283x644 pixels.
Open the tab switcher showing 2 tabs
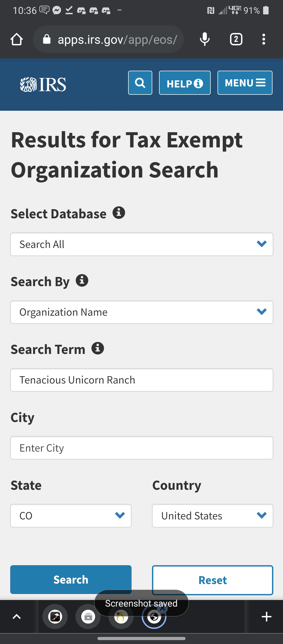click(x=236, y=39)
